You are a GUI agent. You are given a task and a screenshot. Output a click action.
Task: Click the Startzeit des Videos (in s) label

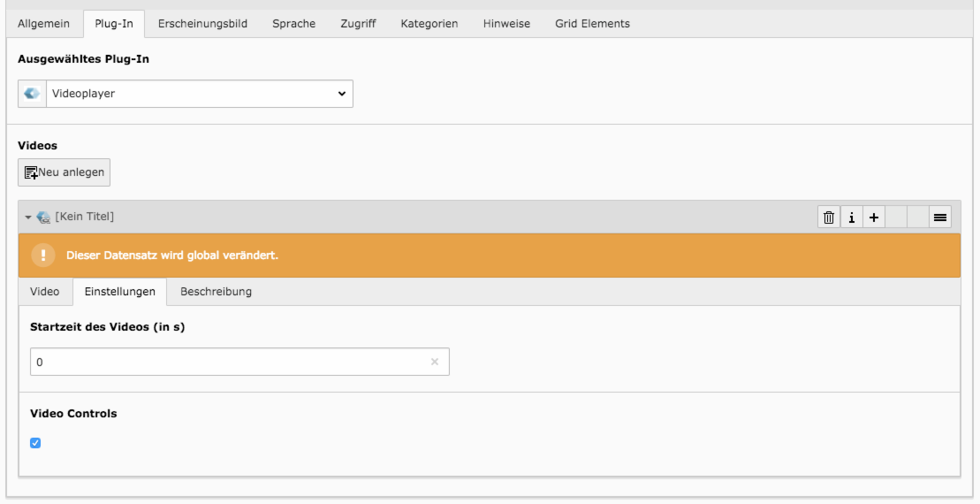(108, 327)
